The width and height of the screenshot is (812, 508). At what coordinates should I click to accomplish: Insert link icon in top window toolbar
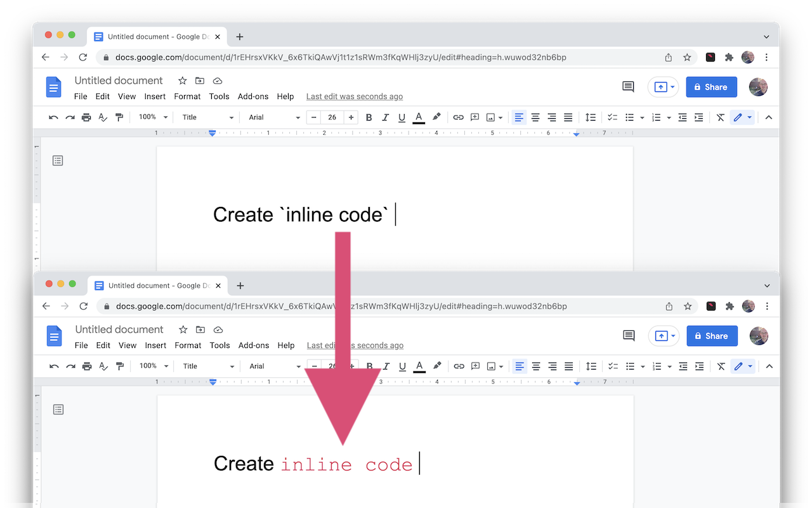click(x=458, y=117)
